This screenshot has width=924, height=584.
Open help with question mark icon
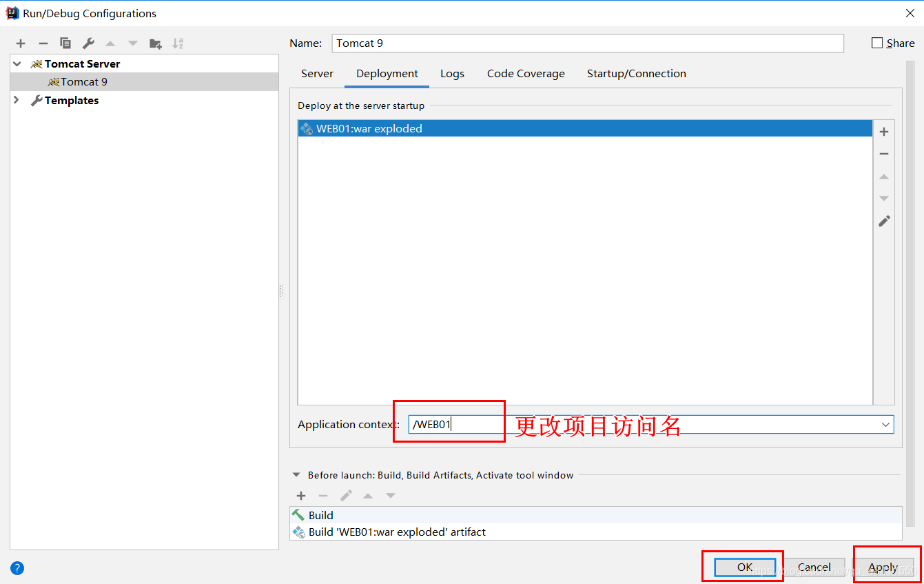17,568
